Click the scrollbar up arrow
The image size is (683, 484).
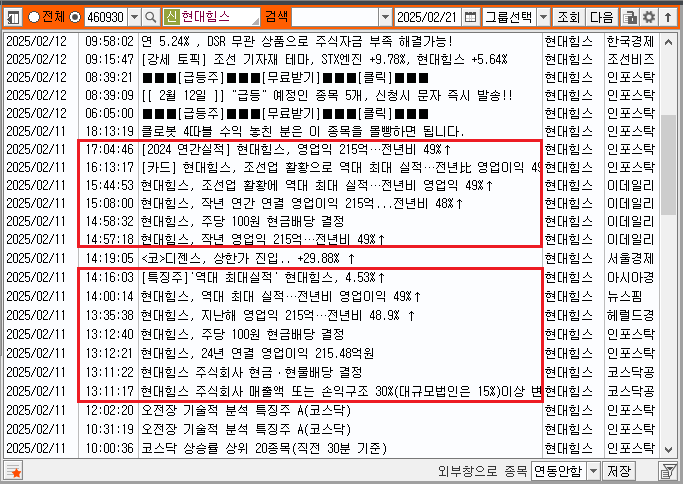click(x=668, y=42)
